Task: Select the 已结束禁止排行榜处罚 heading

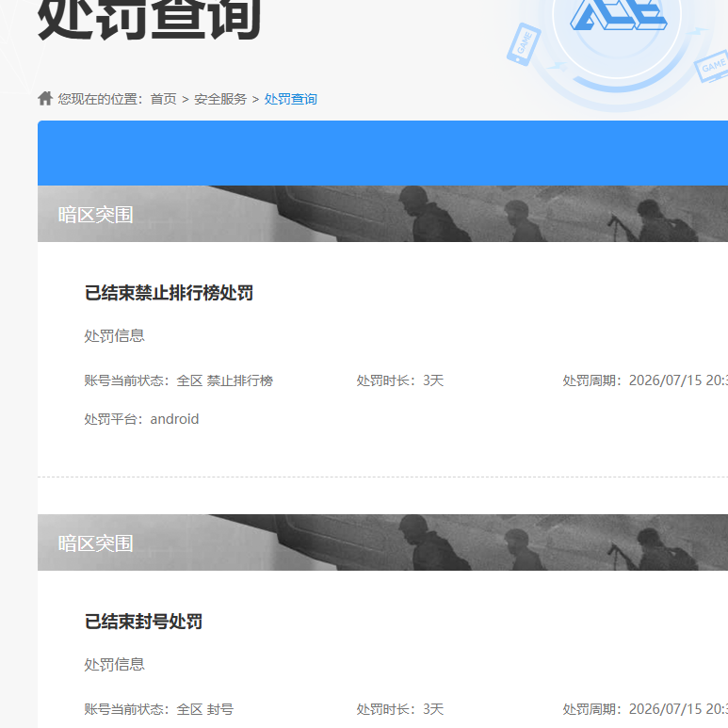Action: tap(169, 293)
